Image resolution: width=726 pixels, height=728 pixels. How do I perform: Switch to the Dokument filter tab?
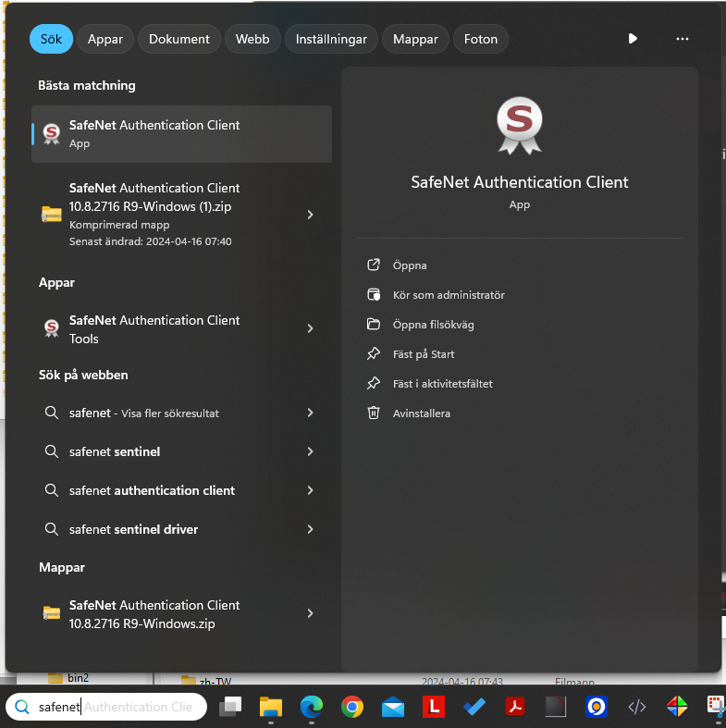(x=179, y=39)
